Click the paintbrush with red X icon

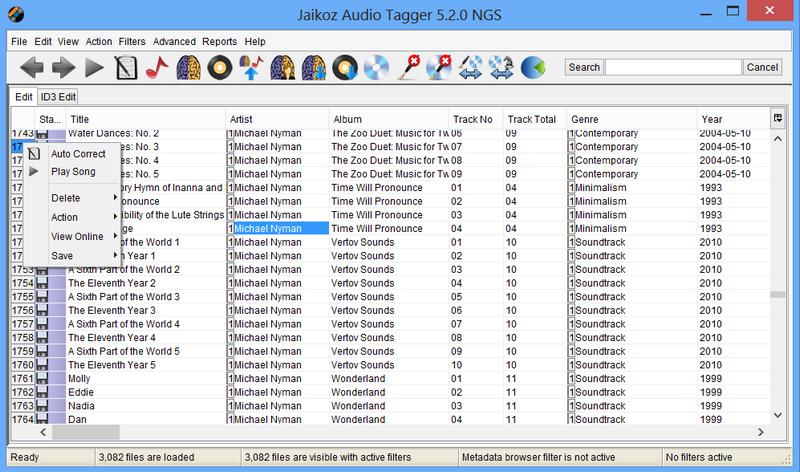(408, 67)
